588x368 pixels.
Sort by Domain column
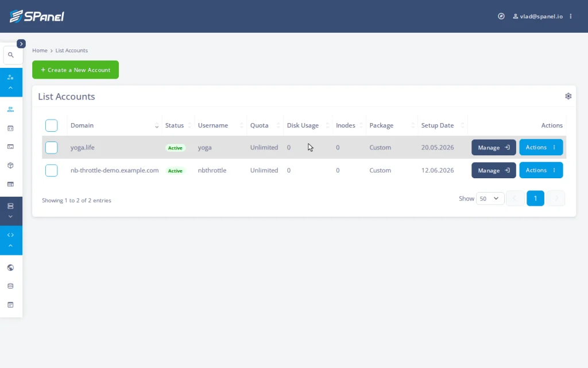pos(114,125)
